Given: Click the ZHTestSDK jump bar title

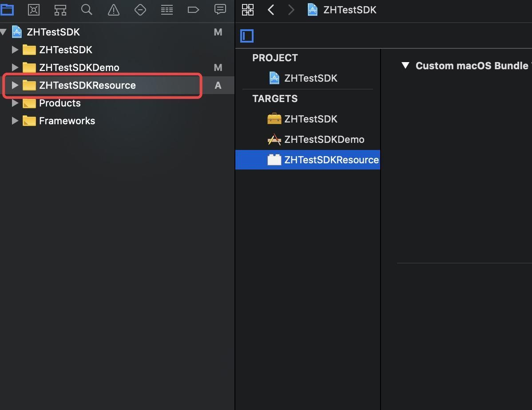Looking at the screenshot, I should 350,10.
